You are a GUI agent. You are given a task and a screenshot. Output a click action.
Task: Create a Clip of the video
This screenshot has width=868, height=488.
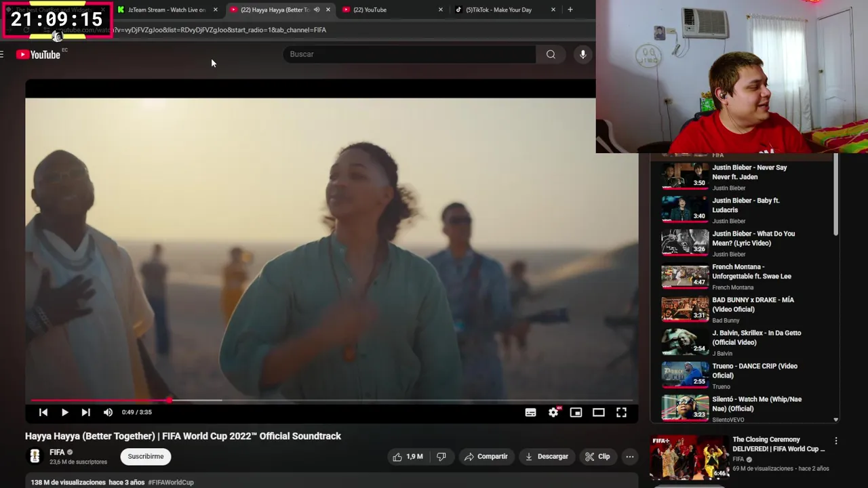click(x=597, y=457)
